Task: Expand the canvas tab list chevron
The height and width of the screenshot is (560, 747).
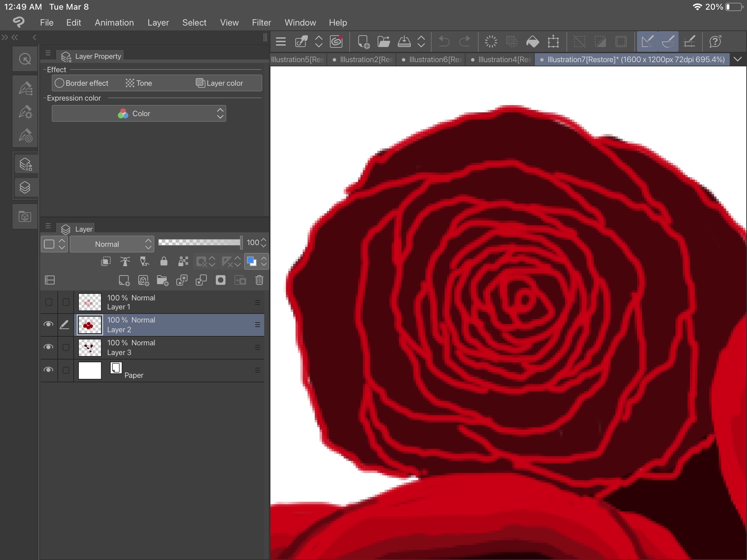Action: pos(737,59)
